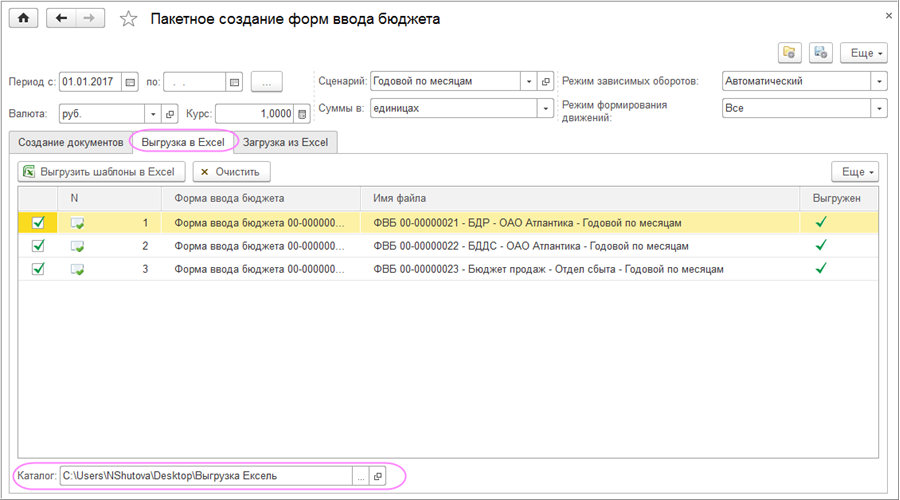Toggle checkbox for row 2 БДДС

[x=38, y=246]
